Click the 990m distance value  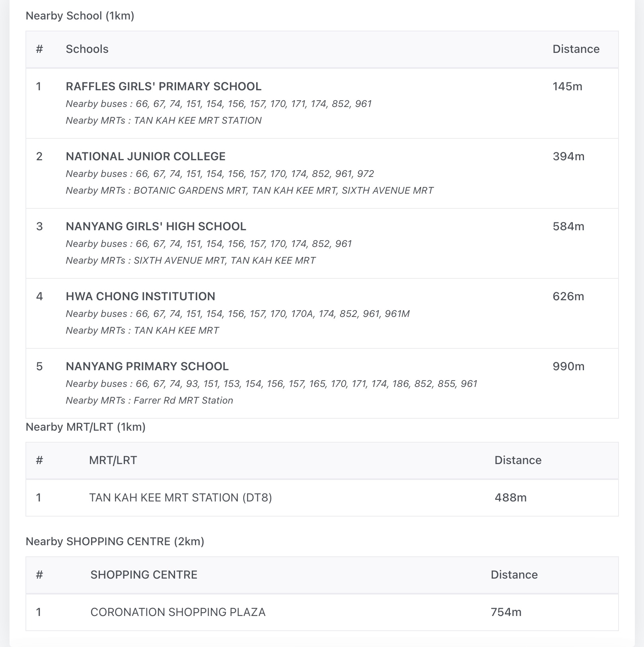(568, 366)
